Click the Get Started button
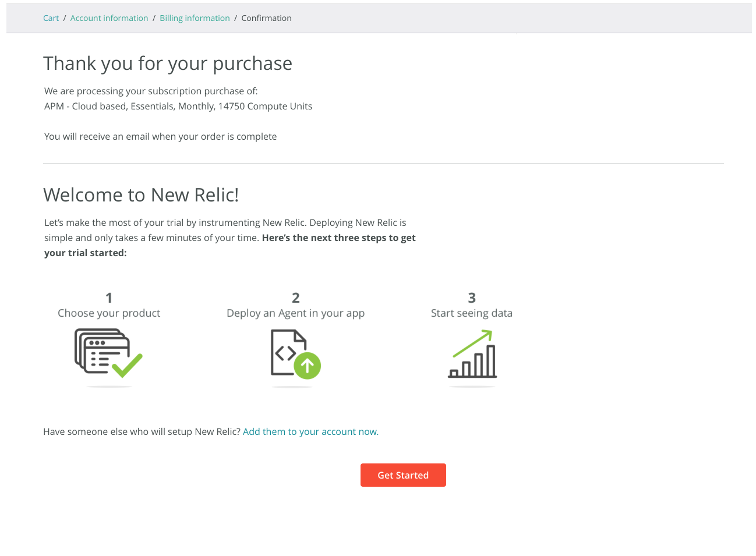The height and width of the screenshot is (556, 756). click(x=403, y=475)
